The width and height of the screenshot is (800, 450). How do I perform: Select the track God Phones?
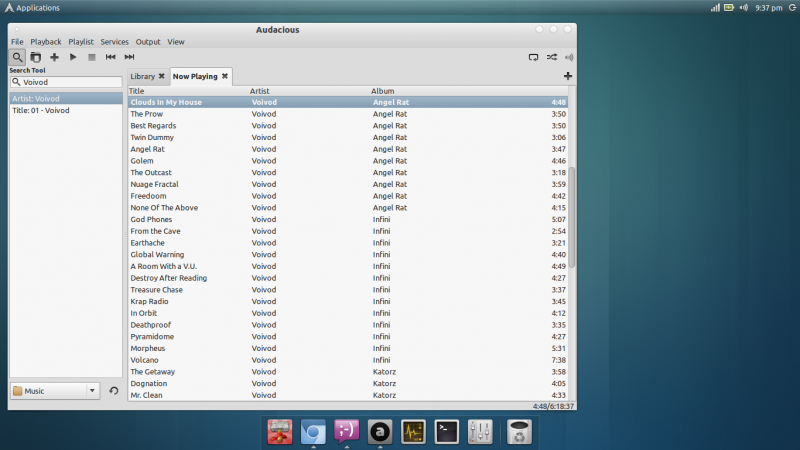pos(347,220)
